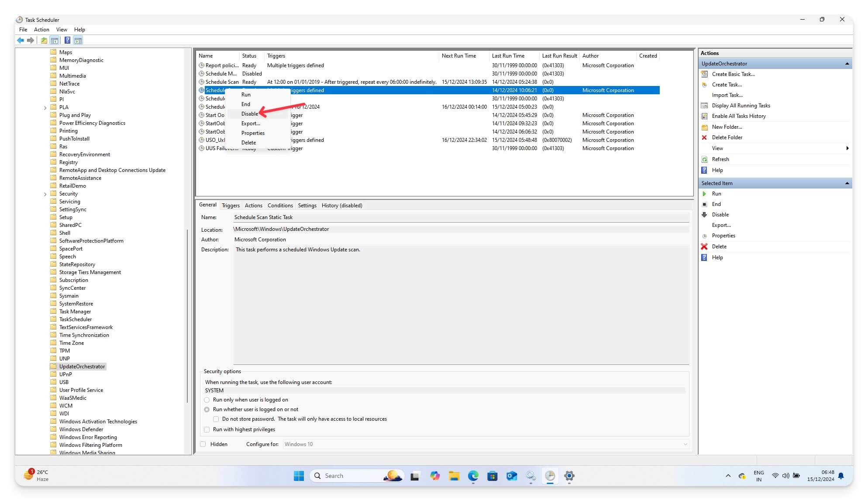Refresh the task list with the Refresh icon
Viewport: 868px width, 501px height.
(x=704, y=159)
